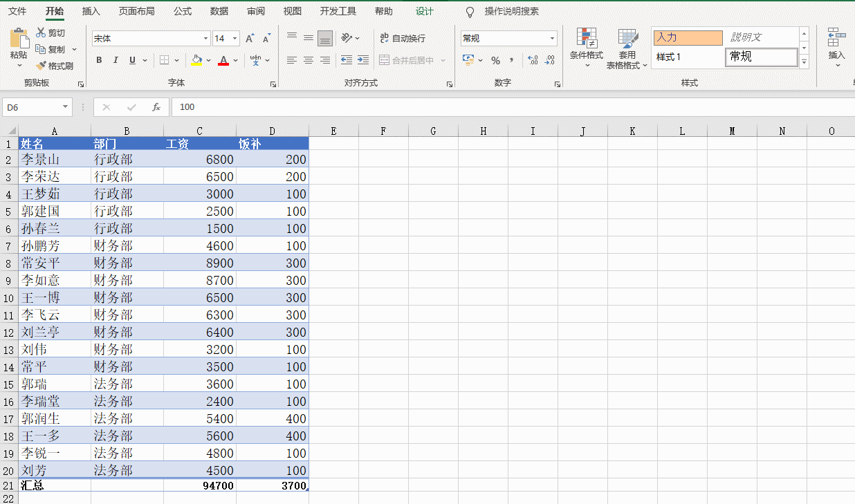The image size is (855, 504).
Task: Click the accounting number format icon
Action: pos(468,60)
